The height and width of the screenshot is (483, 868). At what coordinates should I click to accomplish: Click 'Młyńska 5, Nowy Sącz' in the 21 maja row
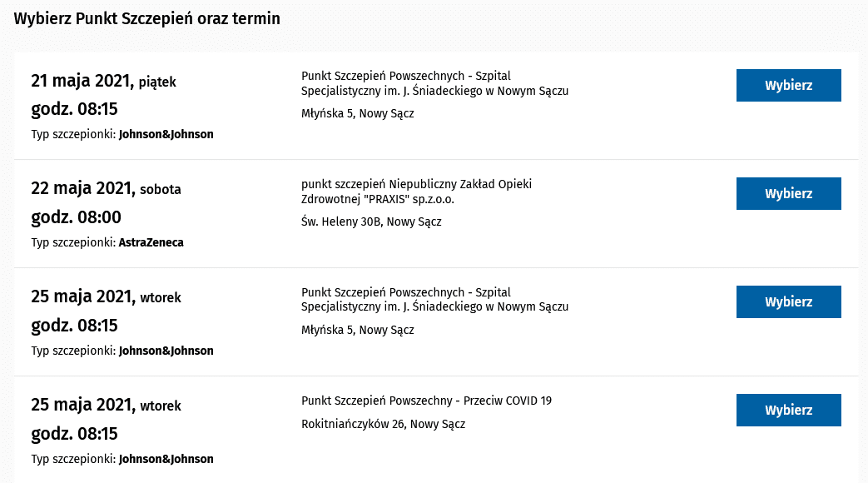(x=357, y=113)
